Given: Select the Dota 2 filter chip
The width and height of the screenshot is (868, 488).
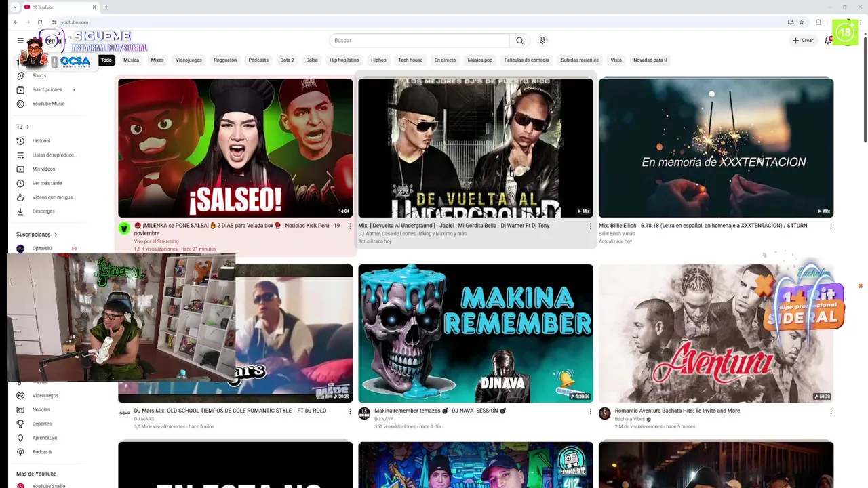Looking at the screenshot, I should tap(288, 60).
